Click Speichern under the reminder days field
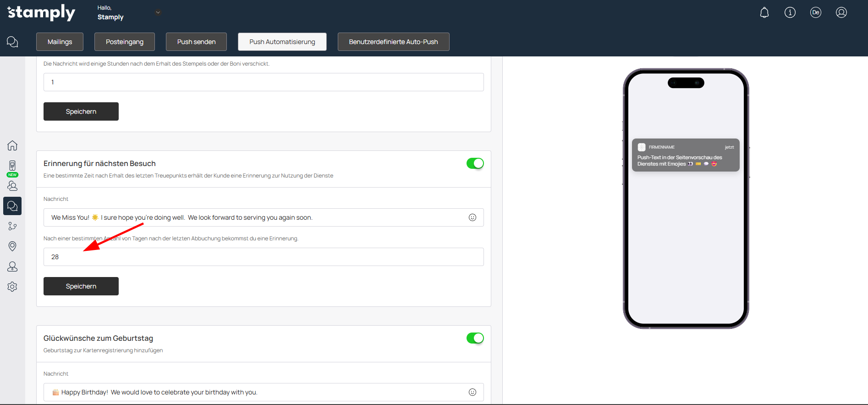Viewport: 868px width, 405px height. (x=81, y=286)
